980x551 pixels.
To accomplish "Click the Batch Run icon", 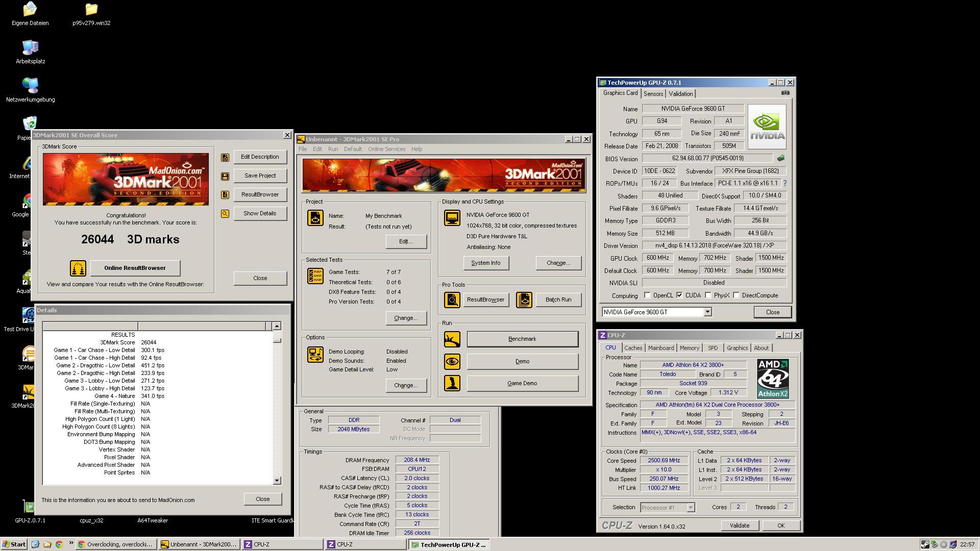I will pos(524,300).
